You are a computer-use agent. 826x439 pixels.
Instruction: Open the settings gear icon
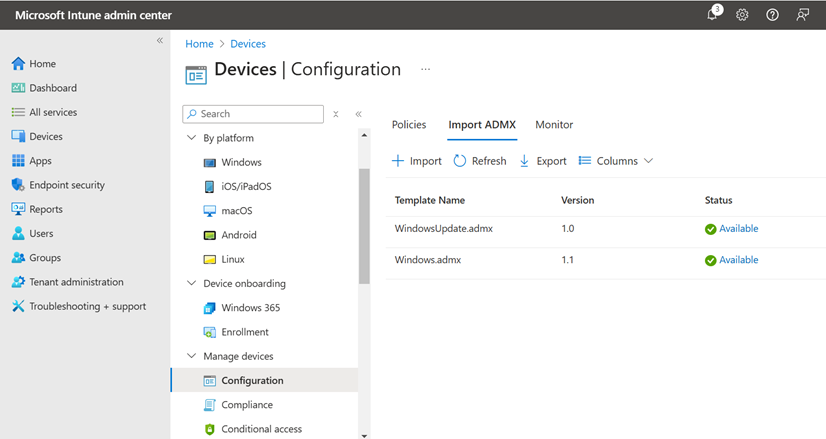[742, 15]
